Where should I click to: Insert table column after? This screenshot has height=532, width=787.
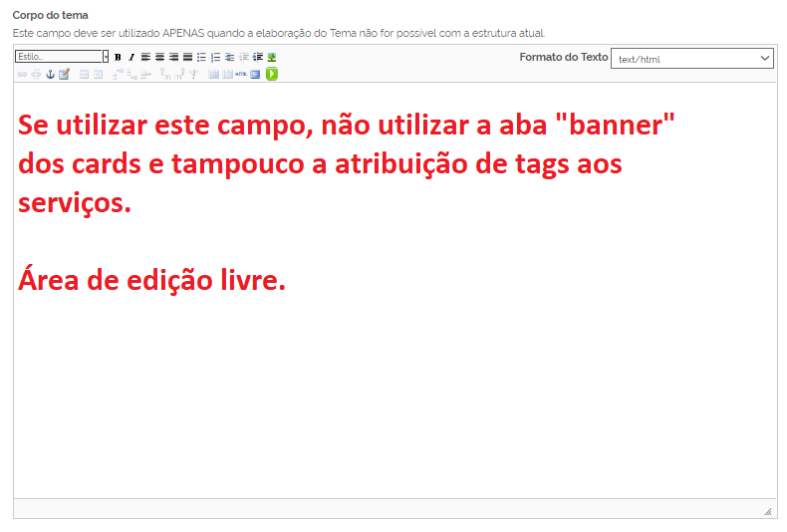(x=179, y=75)
